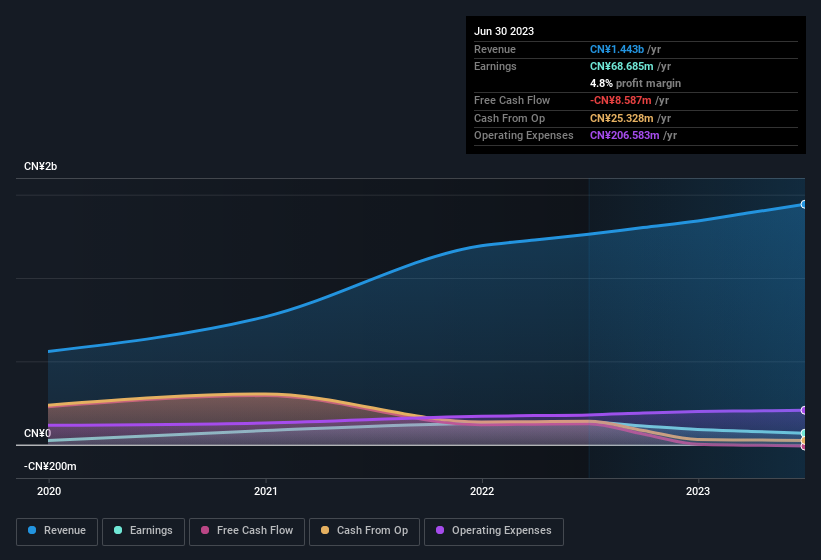Toggle the Revenue legend button
The width and height of the screenshot is (821, 560).
click(57, 531)
